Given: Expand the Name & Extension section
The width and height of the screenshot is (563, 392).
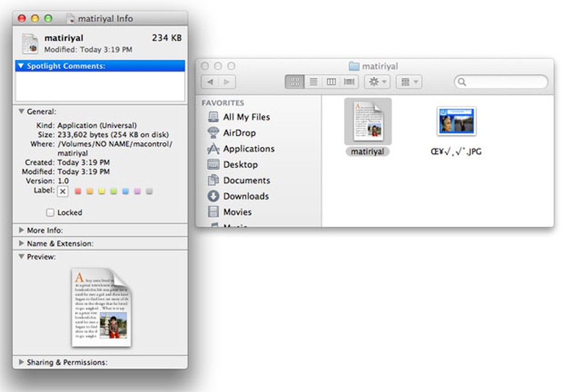Looking at the screenshot, I should tap(21, 243).
